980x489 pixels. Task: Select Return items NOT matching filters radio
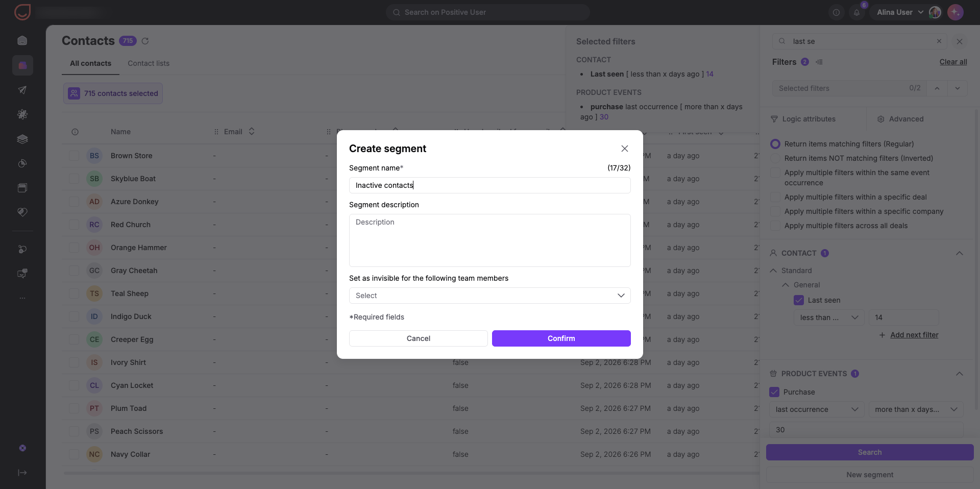775,158
